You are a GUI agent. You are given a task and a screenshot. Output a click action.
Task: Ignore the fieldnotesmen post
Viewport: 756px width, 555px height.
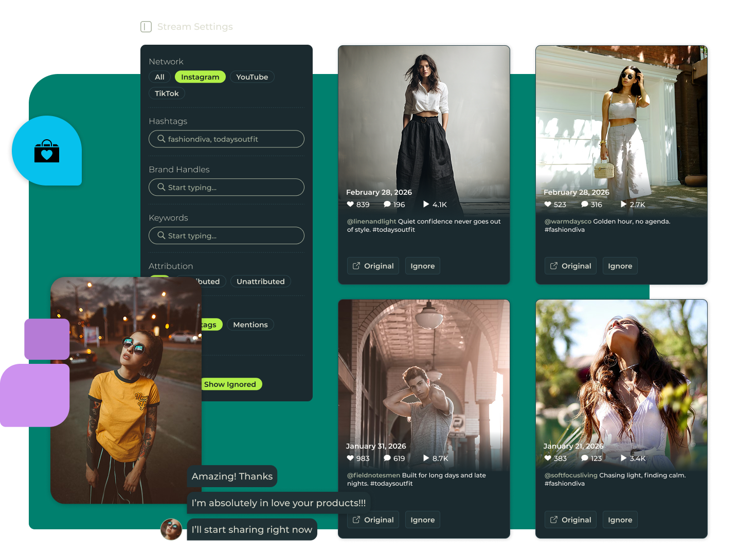tap(423, 520)
